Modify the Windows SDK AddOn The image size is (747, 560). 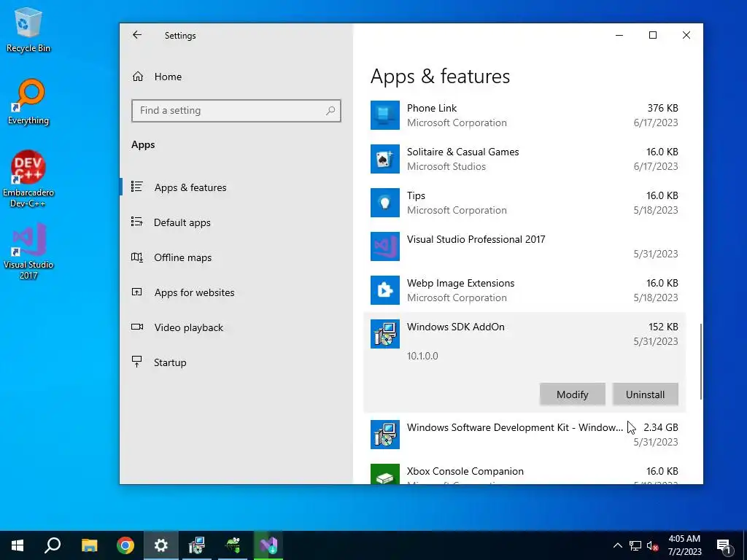click(572, 394)
